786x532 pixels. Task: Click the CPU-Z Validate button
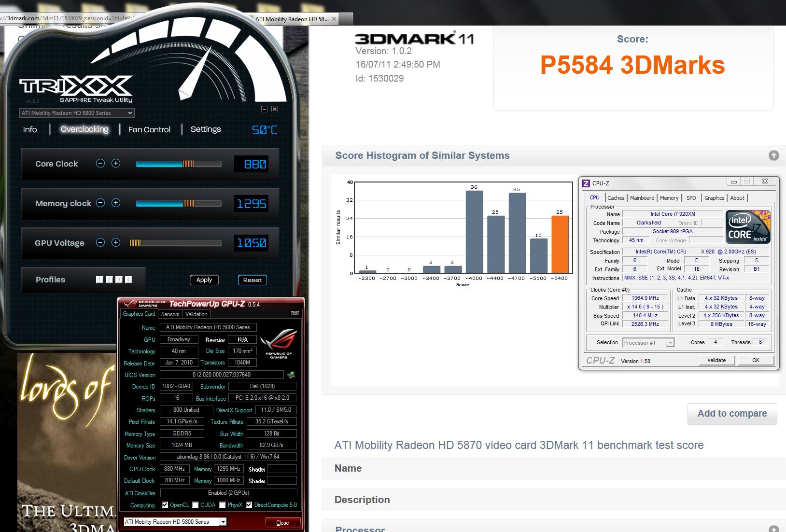click(716, 360)
